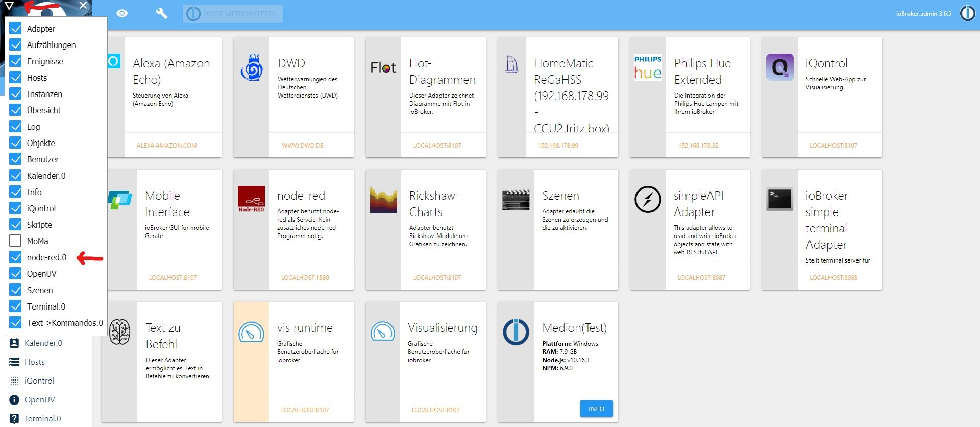The image size is (980, 427).
Task: Click the Visualisierung gauge icon
Action: pos(383,332)
